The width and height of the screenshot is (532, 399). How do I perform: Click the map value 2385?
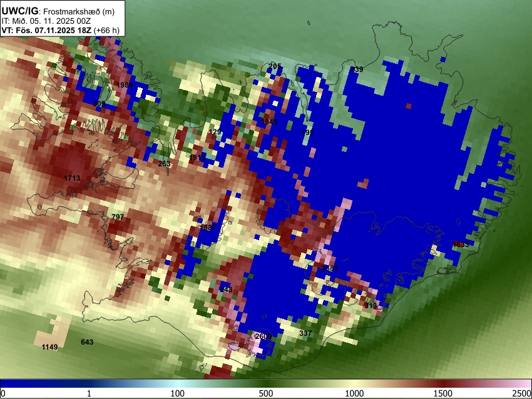(x=330, y=268)
